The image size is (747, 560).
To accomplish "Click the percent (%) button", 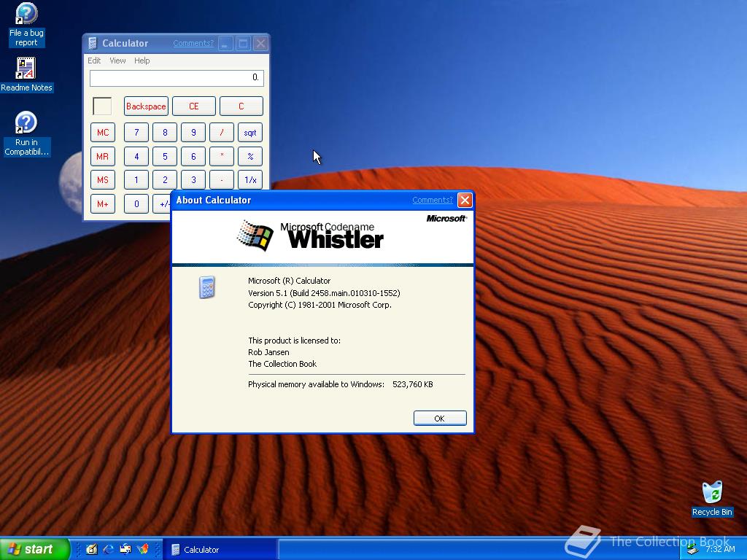I will (x=250, y=156).
